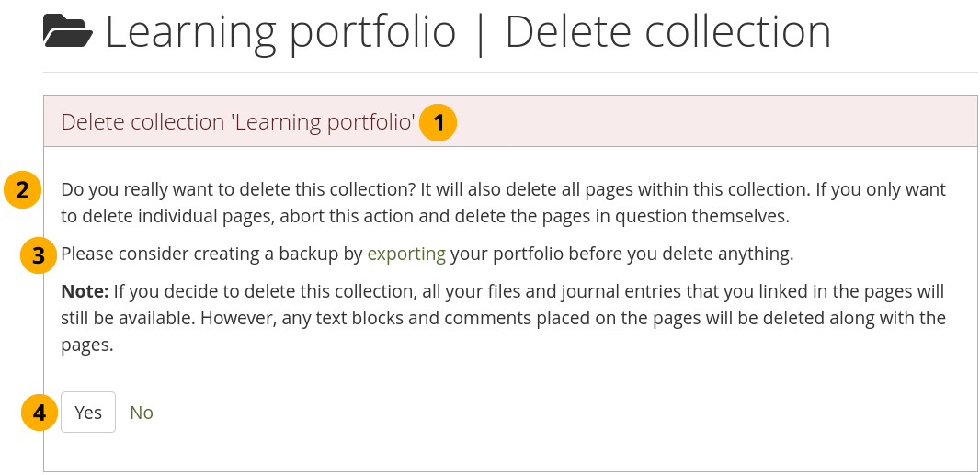
Task: Confirm deletion with the Yes button
Action: click(88, 413)
